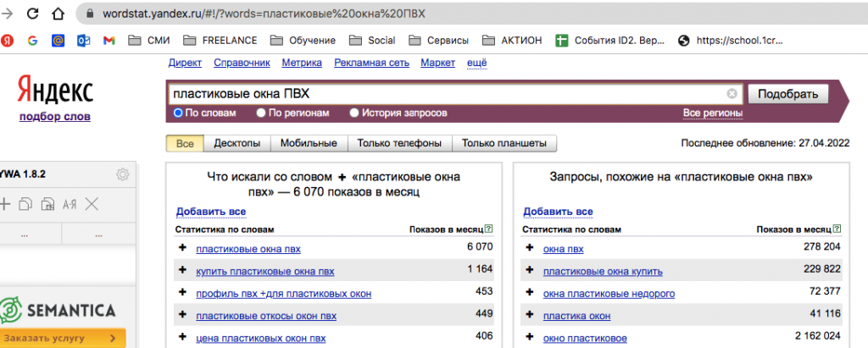Click the YWA add phrase plus icon

(x=4, y=204)
